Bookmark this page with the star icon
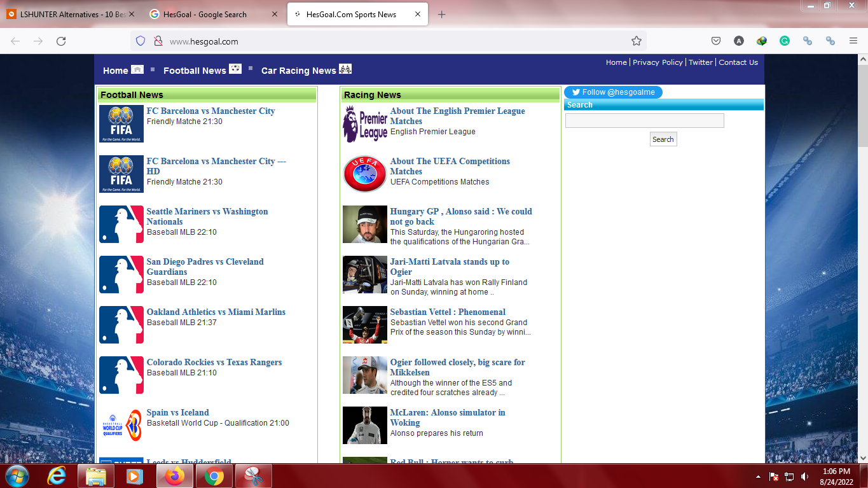The image size is (868, 488). point(636,41)
